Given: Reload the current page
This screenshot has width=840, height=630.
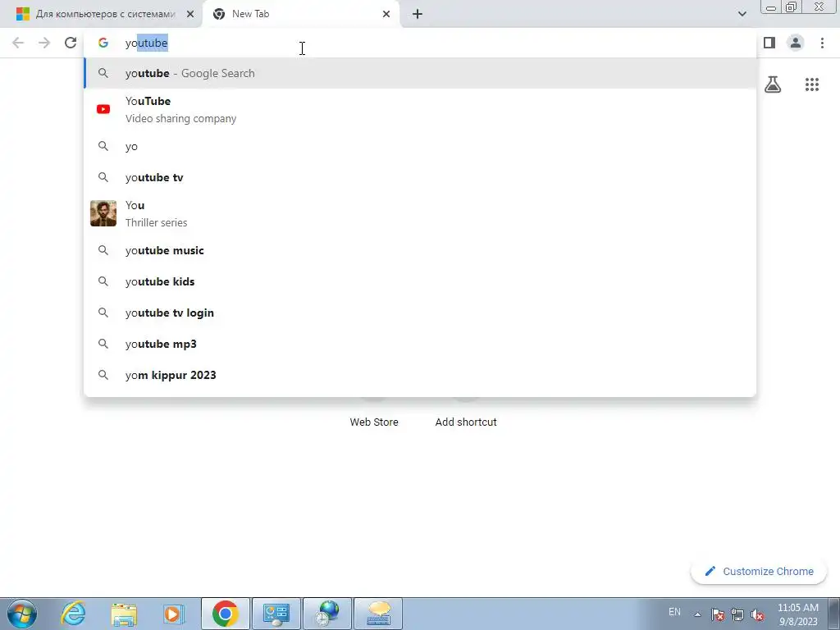Looking at the screenshot, I should pos(71,43).
